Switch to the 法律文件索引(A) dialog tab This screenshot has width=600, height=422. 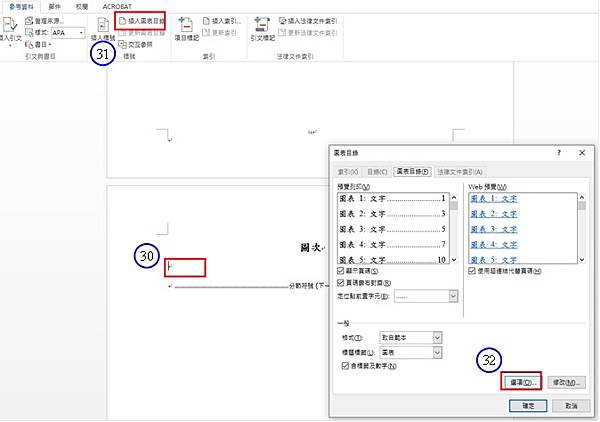(x=460, y=172)
